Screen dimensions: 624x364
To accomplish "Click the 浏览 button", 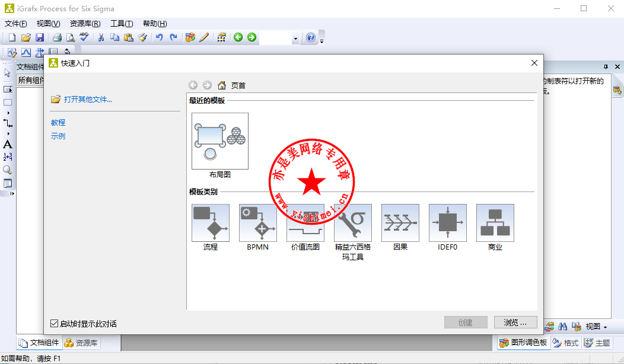I will (515, 323).
